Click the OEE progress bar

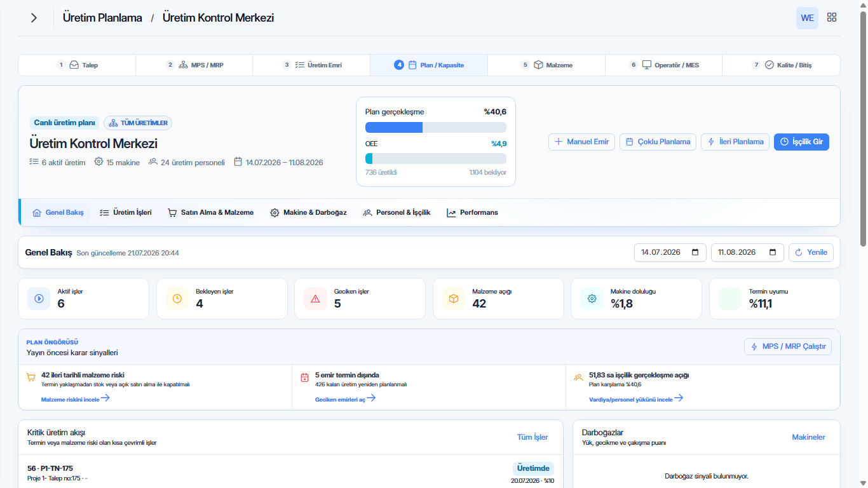[x=436, y=159]
